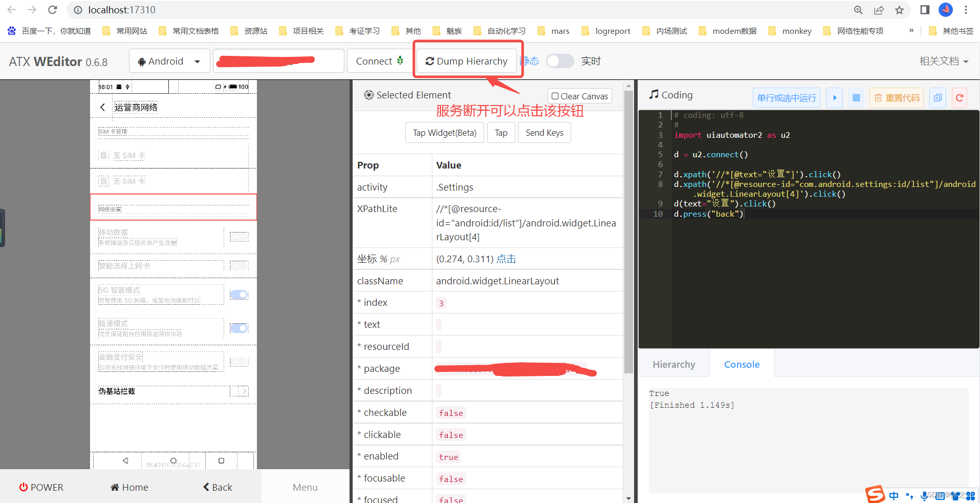
Task: Copy the code using the copy icon
Action: [x=938, y=97]
